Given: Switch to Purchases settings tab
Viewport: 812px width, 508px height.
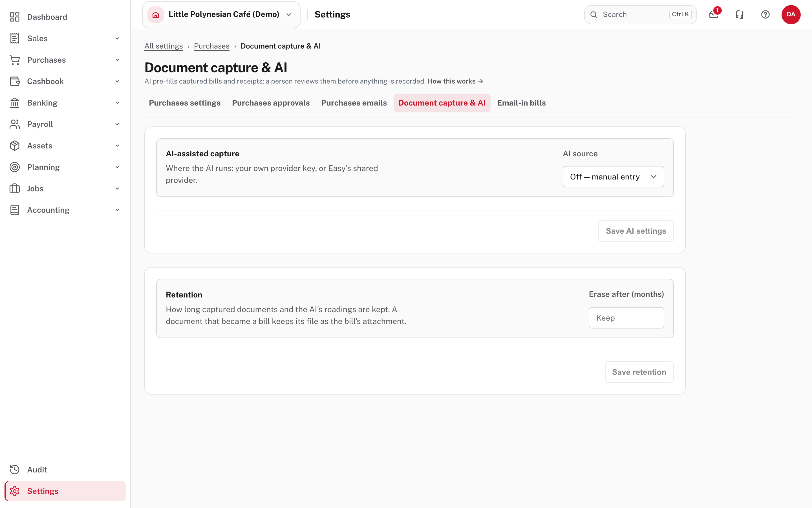Looking at the screenshot, I should click(x=185, y=103).
